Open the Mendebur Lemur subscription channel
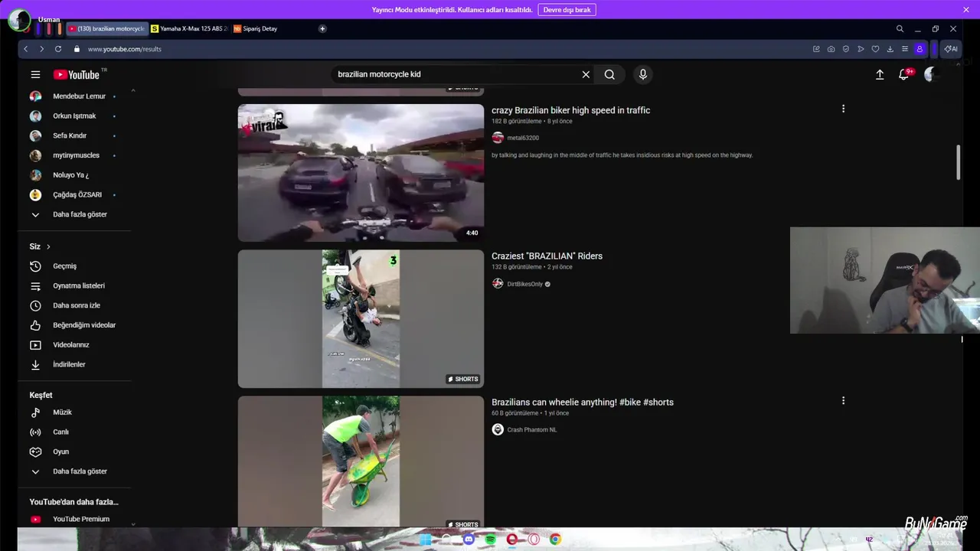Viewport: 980px width, 551px height. pos(79,96)
